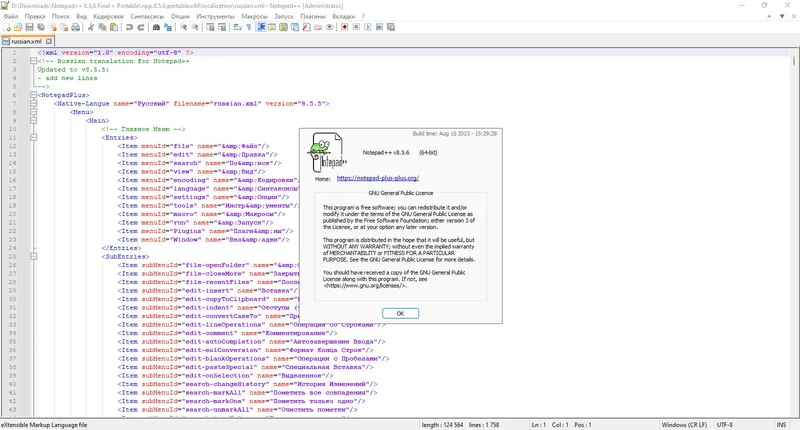
Task: Open the Document List panel icon
Action: pos(295,27)
